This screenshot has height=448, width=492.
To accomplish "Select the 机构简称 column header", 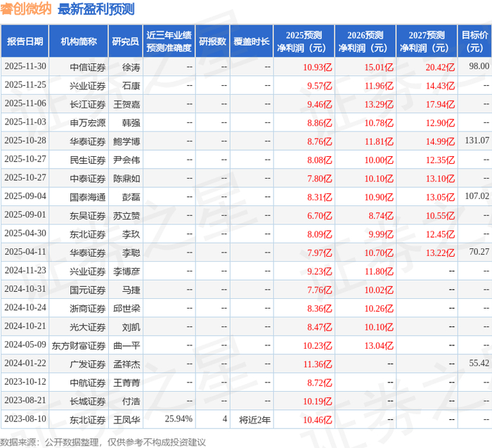I will click(x=79, y=41).
